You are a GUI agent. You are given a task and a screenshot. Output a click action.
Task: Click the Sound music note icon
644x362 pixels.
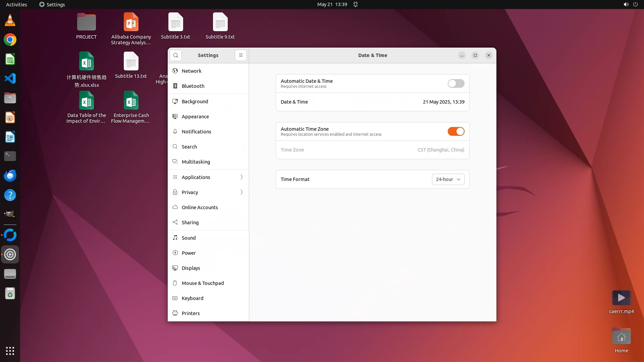point(175,238)
